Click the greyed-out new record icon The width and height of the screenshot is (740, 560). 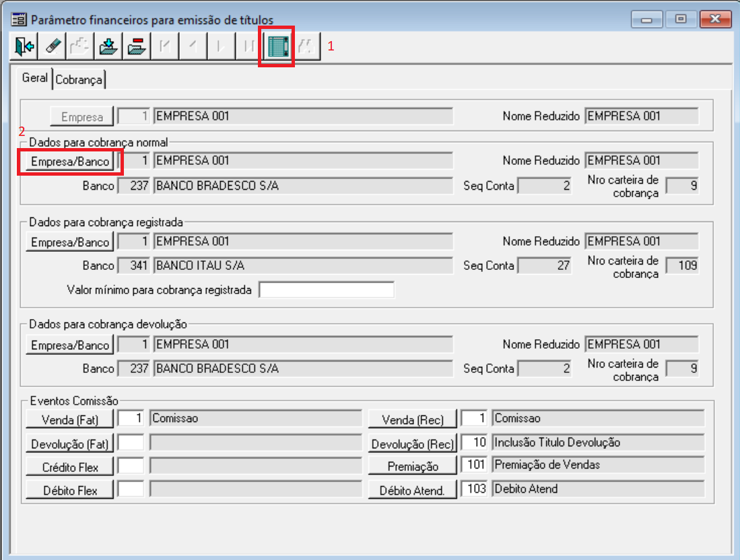coord(79,46)
